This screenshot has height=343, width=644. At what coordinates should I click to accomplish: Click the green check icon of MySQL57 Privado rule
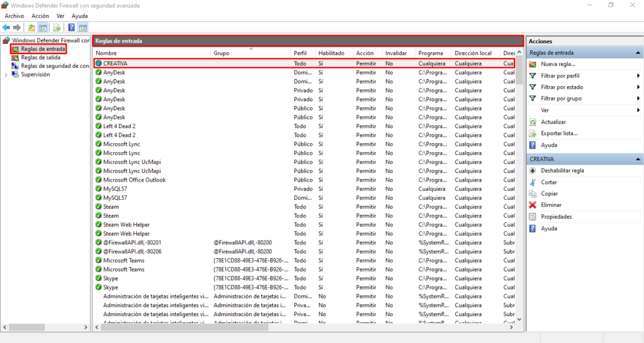[x=99, y=188]
